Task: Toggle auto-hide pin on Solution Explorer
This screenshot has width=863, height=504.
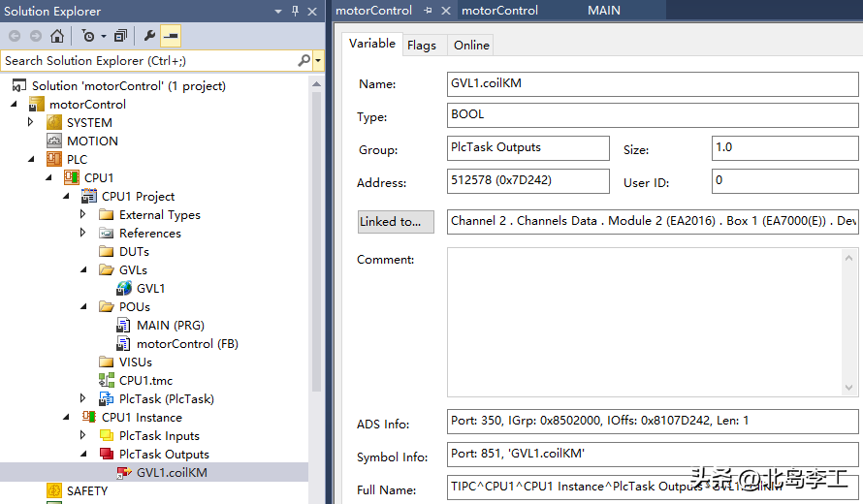Action: click(295, 11)
